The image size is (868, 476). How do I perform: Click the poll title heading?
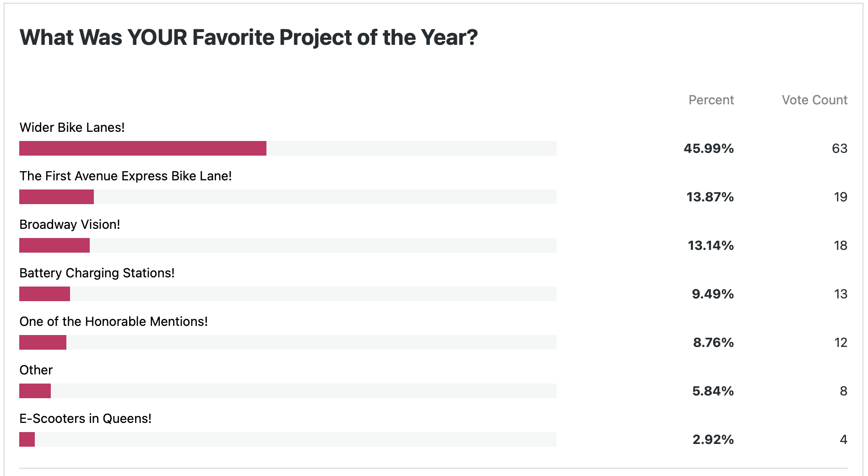tap(249, 38)
